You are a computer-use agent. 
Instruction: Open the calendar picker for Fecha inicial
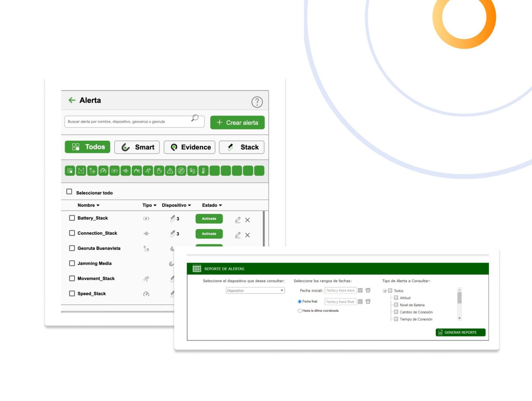tap(360, 290)
